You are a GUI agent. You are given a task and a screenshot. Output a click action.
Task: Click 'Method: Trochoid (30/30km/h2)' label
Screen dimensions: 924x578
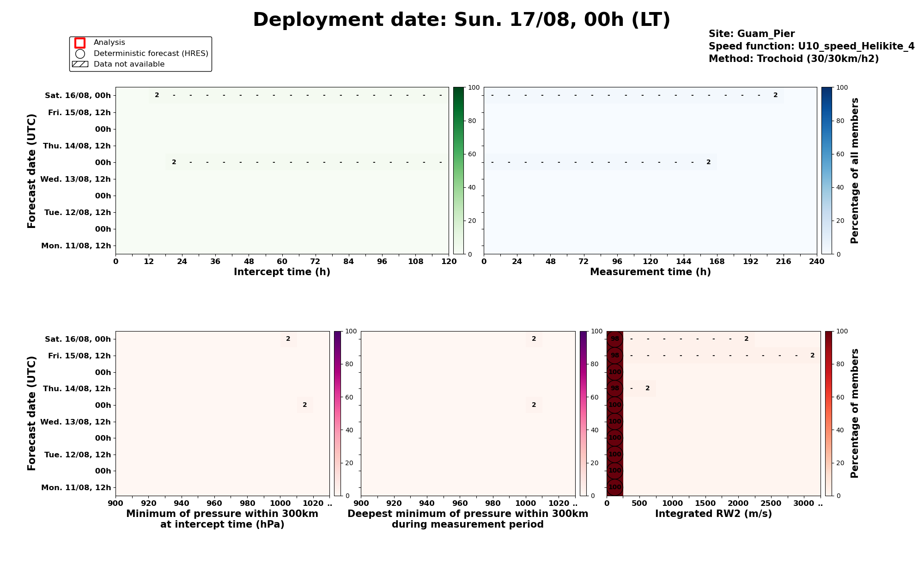(x=794, y=59)
